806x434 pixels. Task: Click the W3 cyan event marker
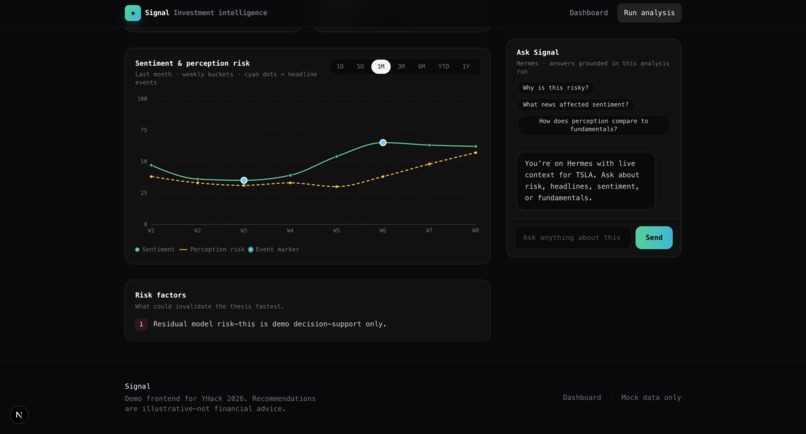[244, 180]
